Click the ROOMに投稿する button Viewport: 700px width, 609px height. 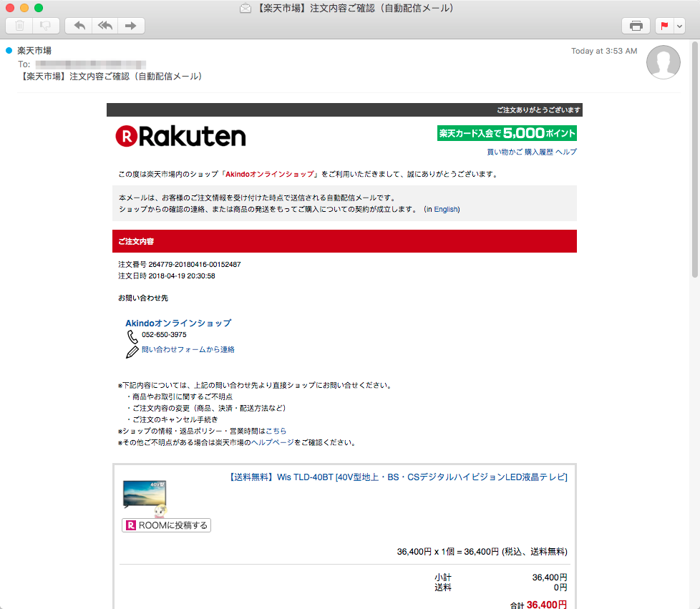click(x=166, y=525)
